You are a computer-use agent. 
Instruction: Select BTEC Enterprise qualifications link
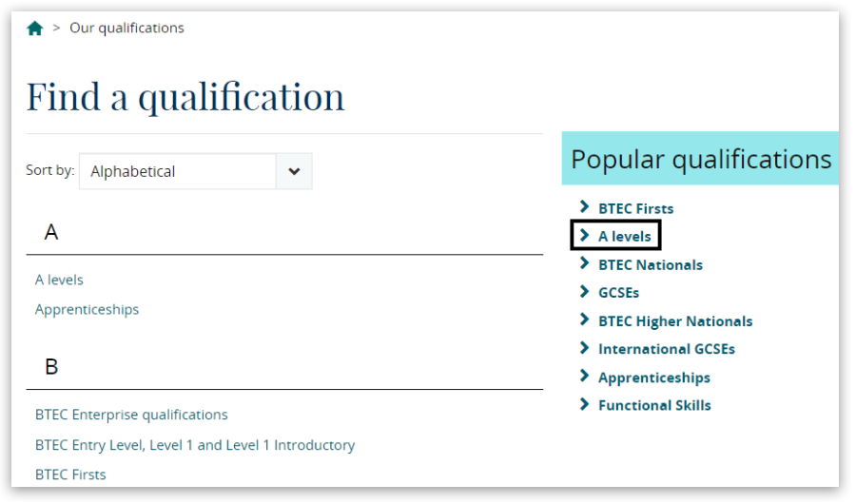(131, 415)
